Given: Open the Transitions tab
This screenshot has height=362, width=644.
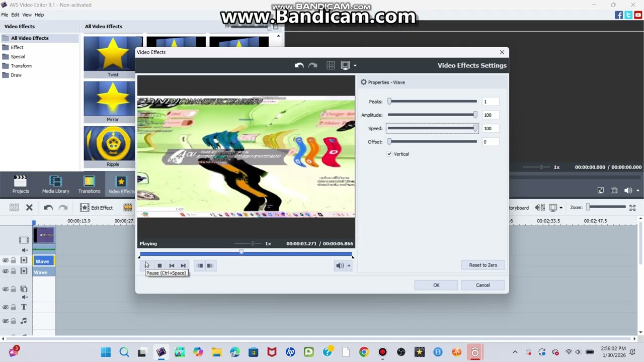Looking at the screenshot, I should 89,185.
